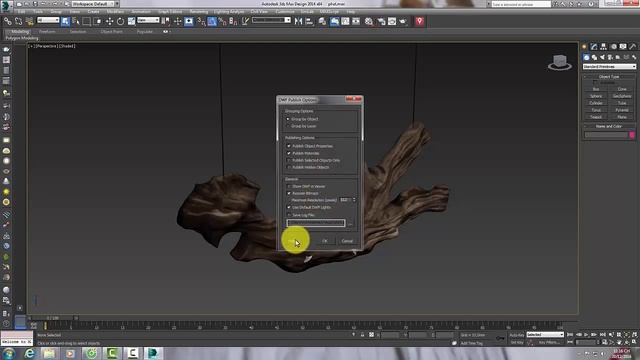
Task: Open Workspace Default dropdown
Action: pos(93,4)
